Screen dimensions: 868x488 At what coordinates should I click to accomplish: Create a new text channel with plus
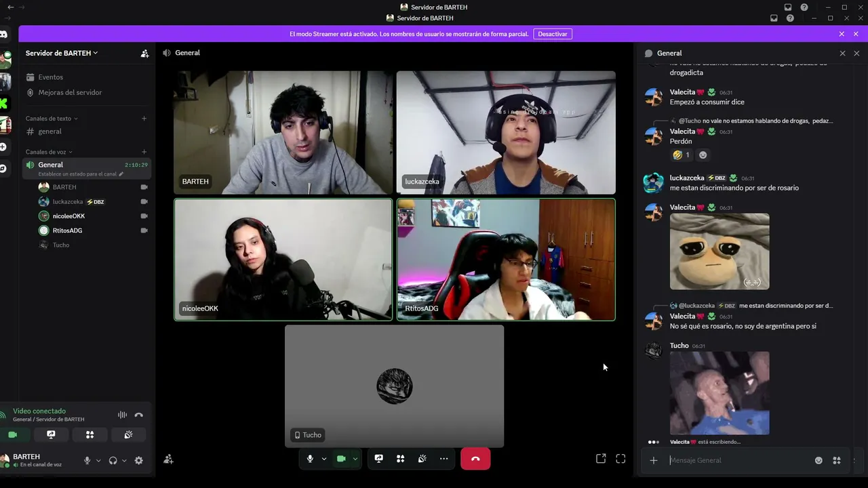144,119
